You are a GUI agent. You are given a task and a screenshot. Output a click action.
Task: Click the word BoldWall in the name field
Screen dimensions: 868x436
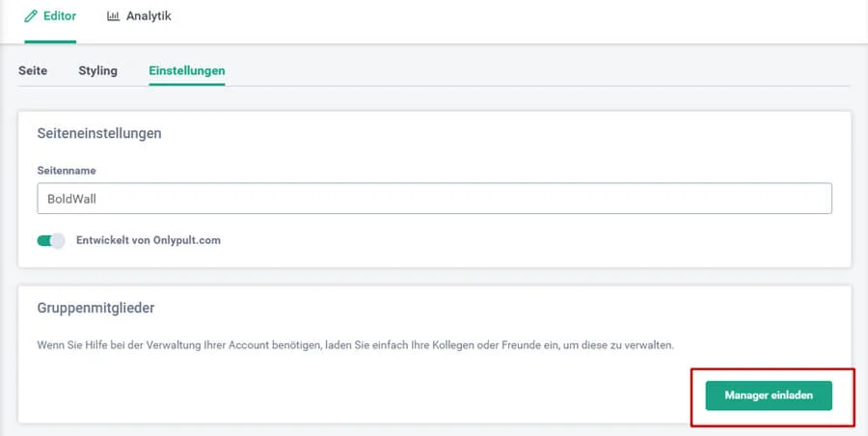click(73, 199)
